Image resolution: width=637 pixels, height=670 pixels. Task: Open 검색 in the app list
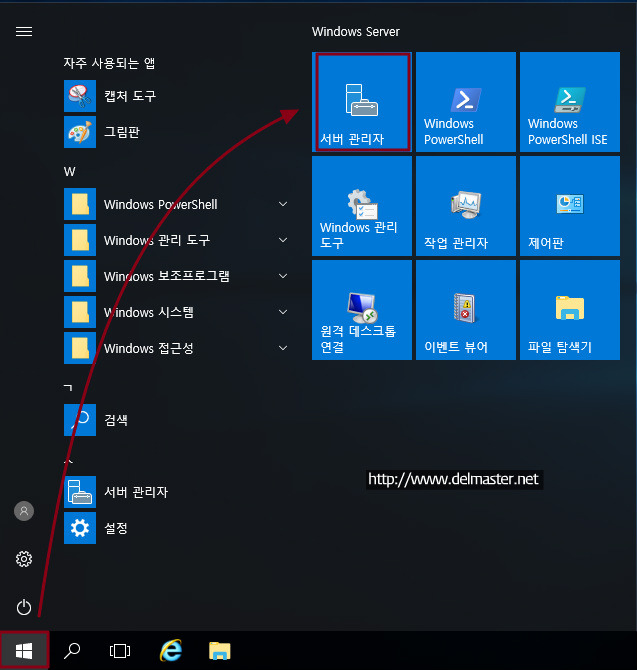pyautogui.click(x=177, y=420)
